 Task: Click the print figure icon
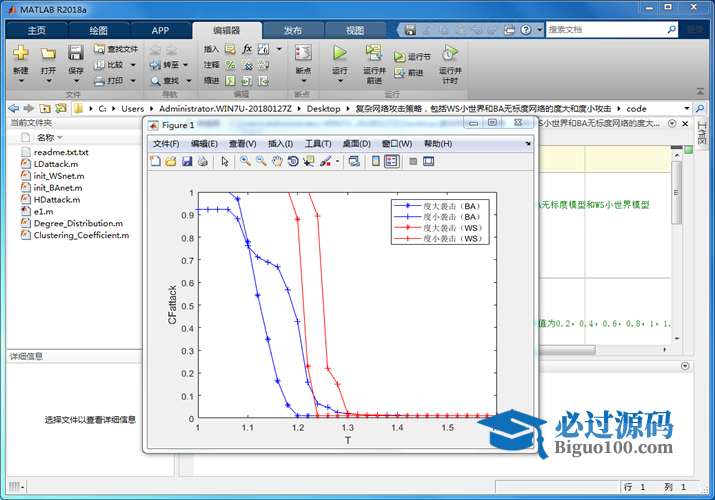point(202,161)
